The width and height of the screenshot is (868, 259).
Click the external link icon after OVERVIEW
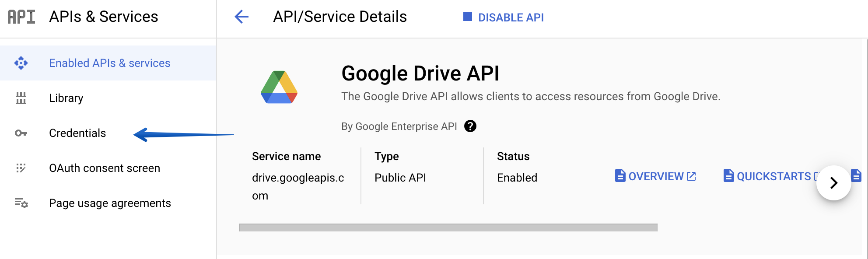[x=691, y=176]
